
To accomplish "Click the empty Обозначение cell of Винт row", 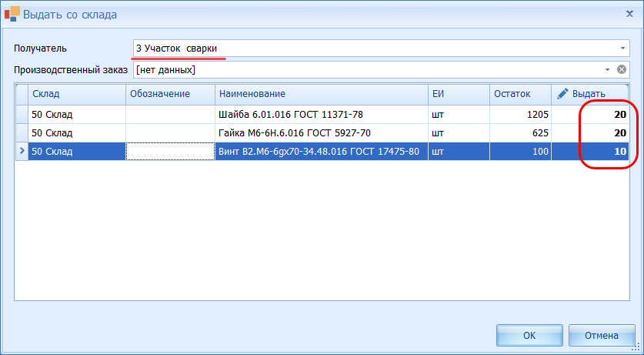I will click(169, 152).
